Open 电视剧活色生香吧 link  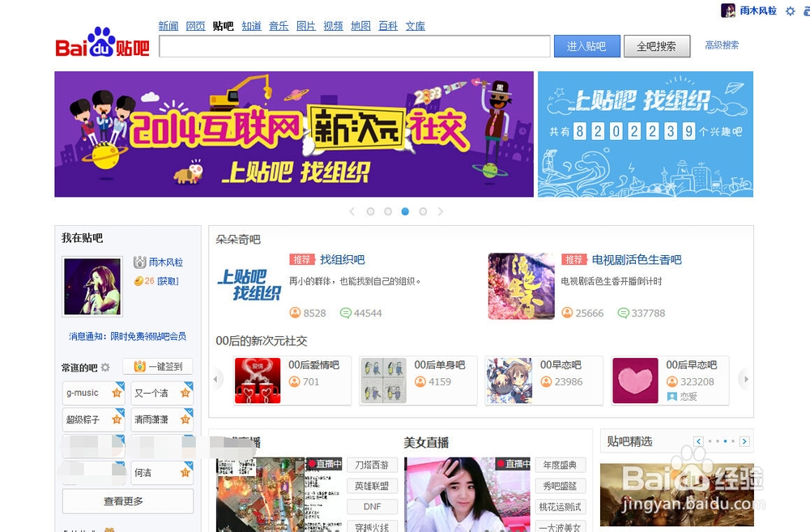(637, 259)
